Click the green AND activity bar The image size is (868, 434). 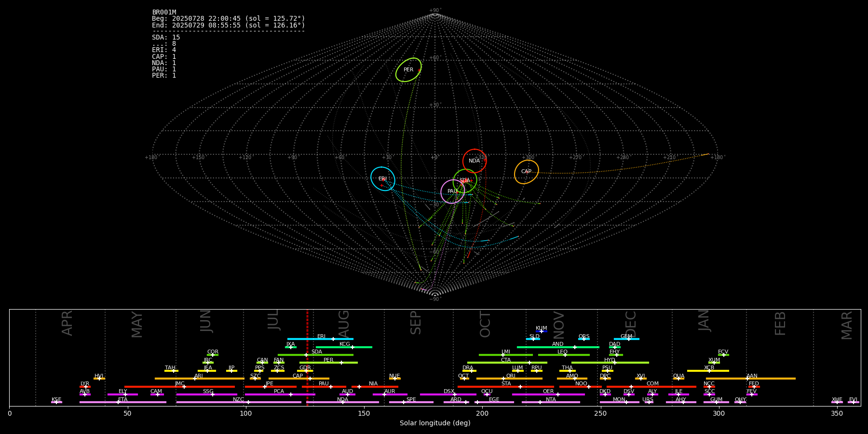[x=558, y=347]
